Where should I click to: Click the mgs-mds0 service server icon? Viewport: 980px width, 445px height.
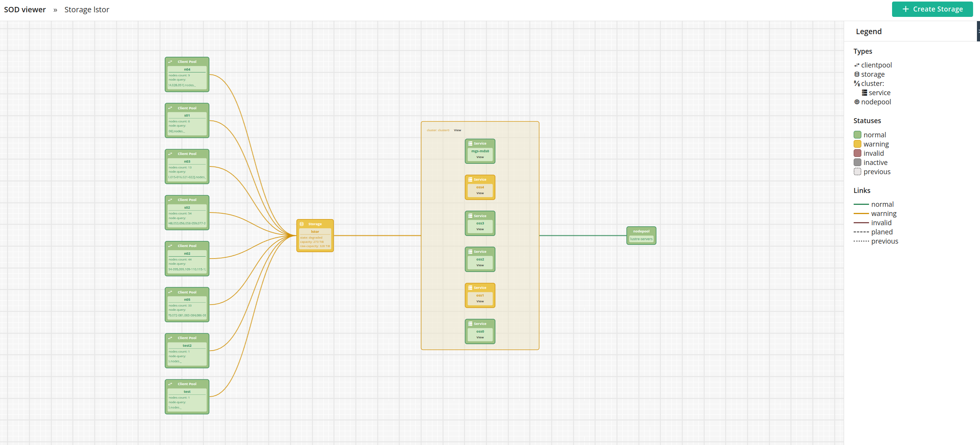pos(470,143)
